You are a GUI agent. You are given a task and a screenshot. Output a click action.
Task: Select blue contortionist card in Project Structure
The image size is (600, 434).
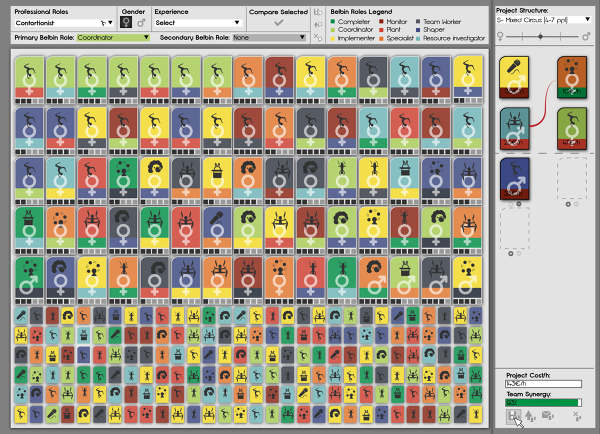click(x=515, y=179)
